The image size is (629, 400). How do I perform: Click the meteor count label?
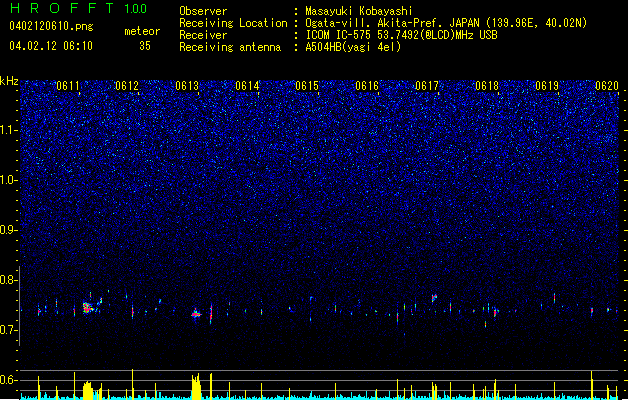(142, 31)
